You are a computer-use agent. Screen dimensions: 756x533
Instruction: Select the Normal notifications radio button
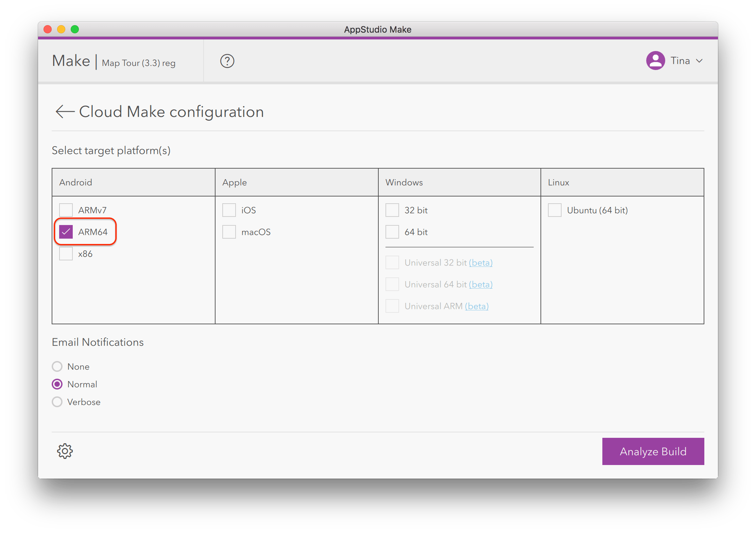click(57, 384)
